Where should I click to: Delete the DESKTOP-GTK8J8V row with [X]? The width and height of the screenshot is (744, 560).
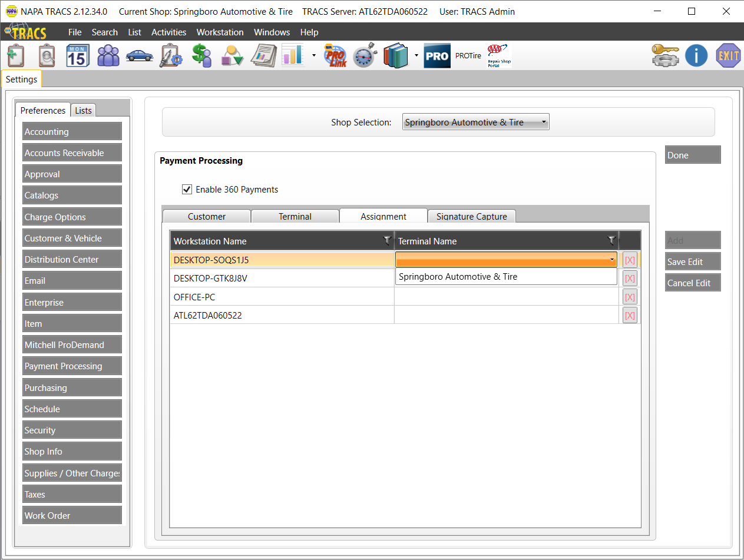630,279
